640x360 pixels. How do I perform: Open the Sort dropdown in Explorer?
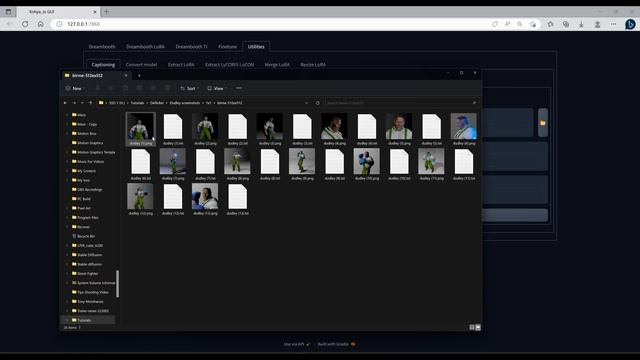189,88
